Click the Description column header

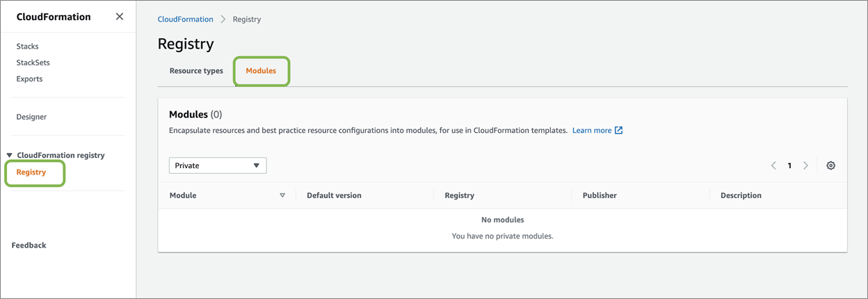tap(741, 195)
